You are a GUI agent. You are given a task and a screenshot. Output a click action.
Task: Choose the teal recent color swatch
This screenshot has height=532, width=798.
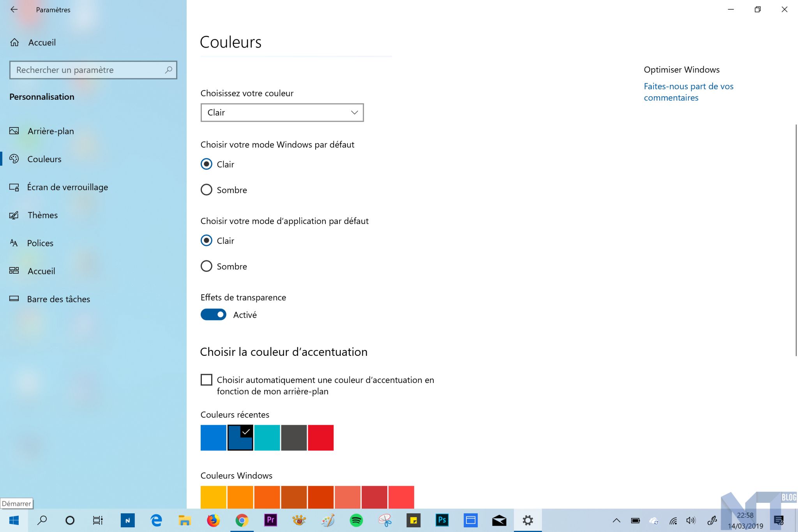tap(267, 438)
